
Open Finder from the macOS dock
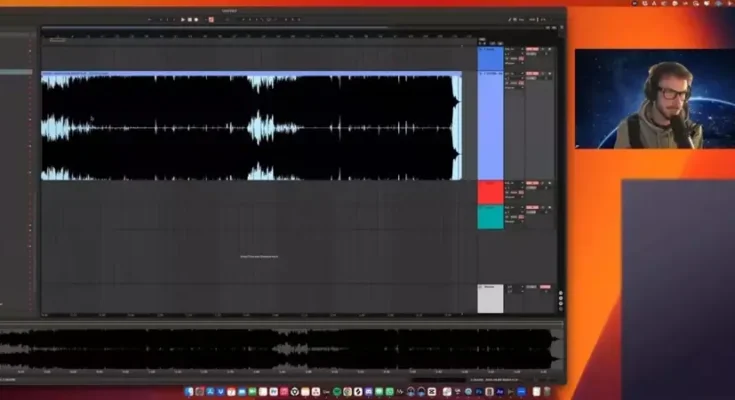coord(188,390)
